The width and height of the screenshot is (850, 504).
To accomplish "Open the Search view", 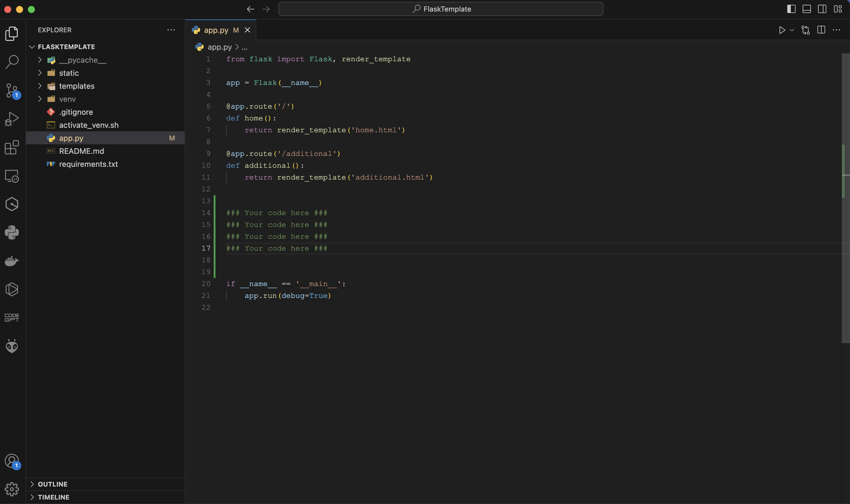I will pyautogui.click(x=12, y=62).
